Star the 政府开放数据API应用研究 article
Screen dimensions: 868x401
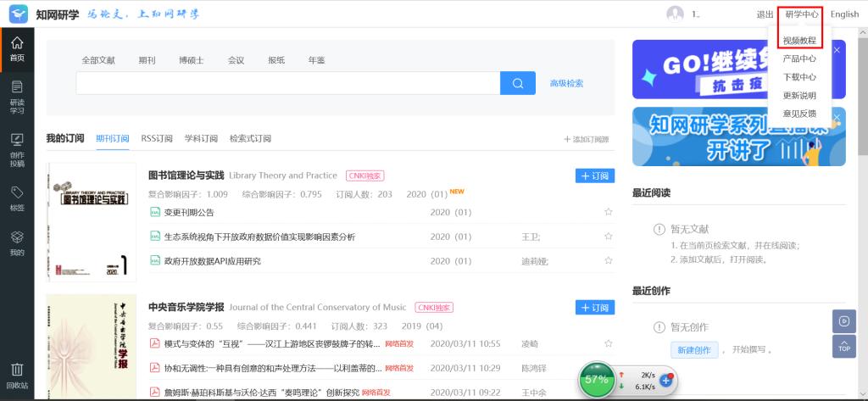tap(609, 260)
